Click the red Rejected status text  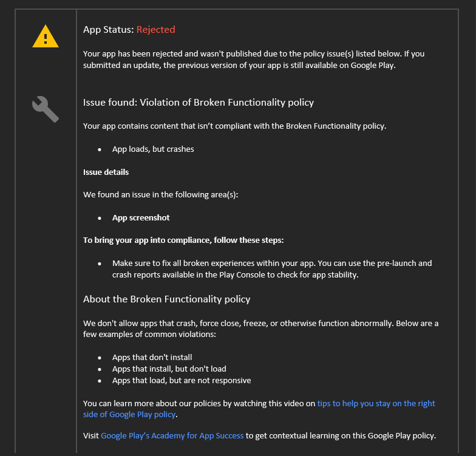[155, 29]
